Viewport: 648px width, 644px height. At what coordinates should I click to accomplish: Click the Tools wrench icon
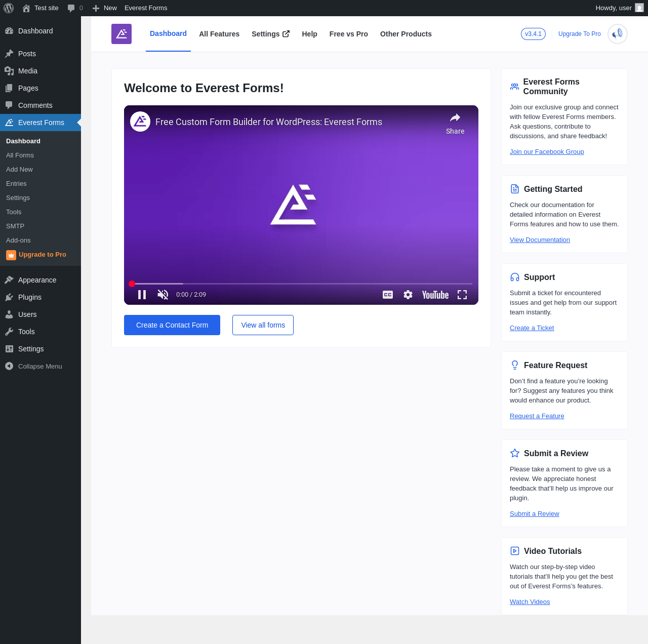coord(9,332)
